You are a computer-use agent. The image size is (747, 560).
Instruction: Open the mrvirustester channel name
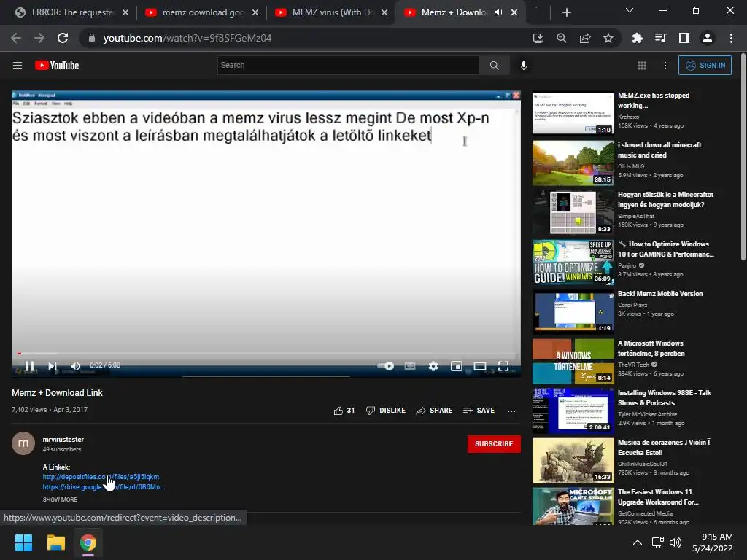[63, 440]
